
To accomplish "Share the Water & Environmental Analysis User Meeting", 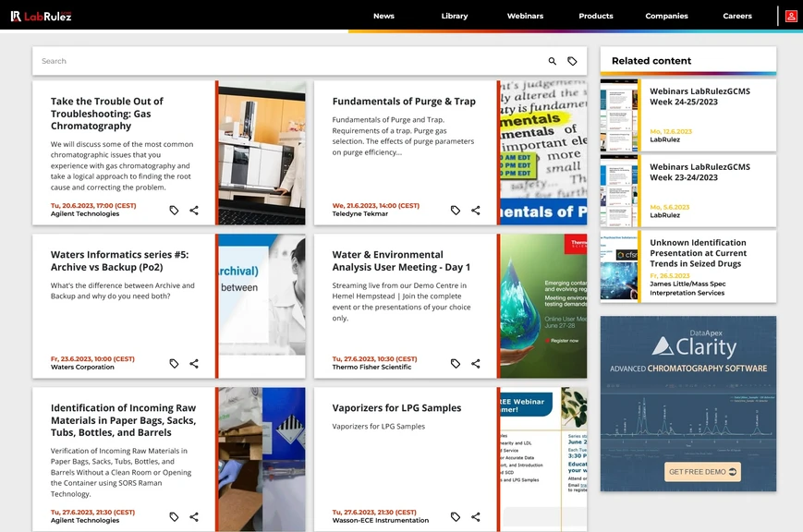I will coord(476,363).
